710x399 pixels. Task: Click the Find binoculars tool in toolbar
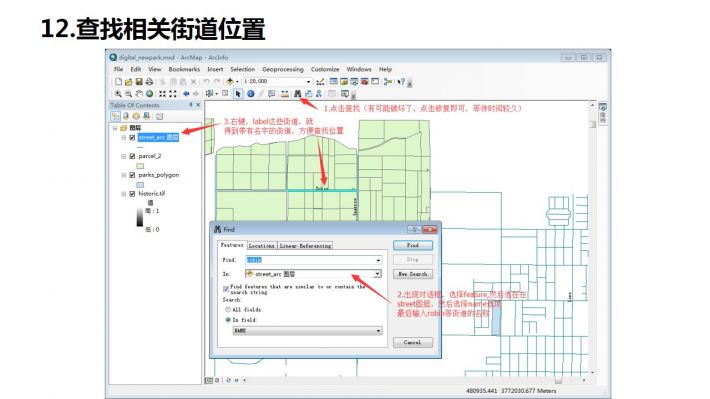pos(297,94)
